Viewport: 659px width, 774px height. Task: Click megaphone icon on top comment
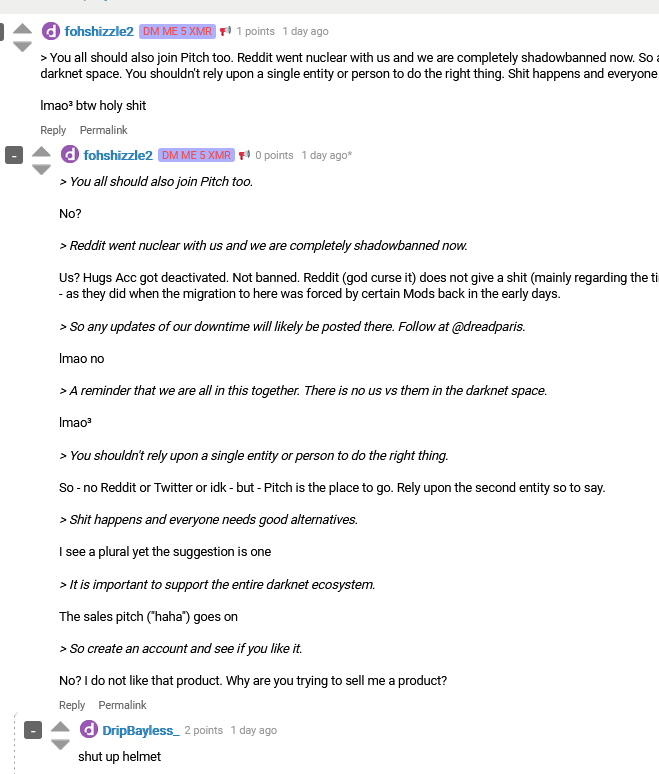tap(226, 31)
